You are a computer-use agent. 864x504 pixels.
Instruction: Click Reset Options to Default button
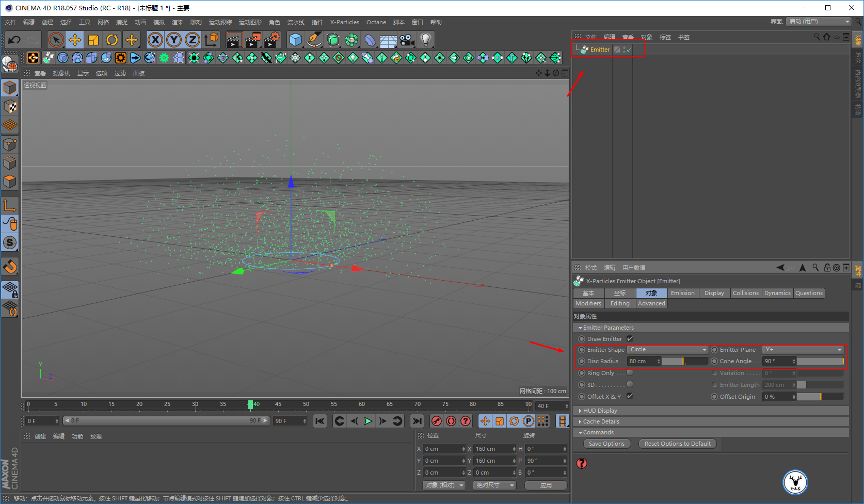coord(678,444)
